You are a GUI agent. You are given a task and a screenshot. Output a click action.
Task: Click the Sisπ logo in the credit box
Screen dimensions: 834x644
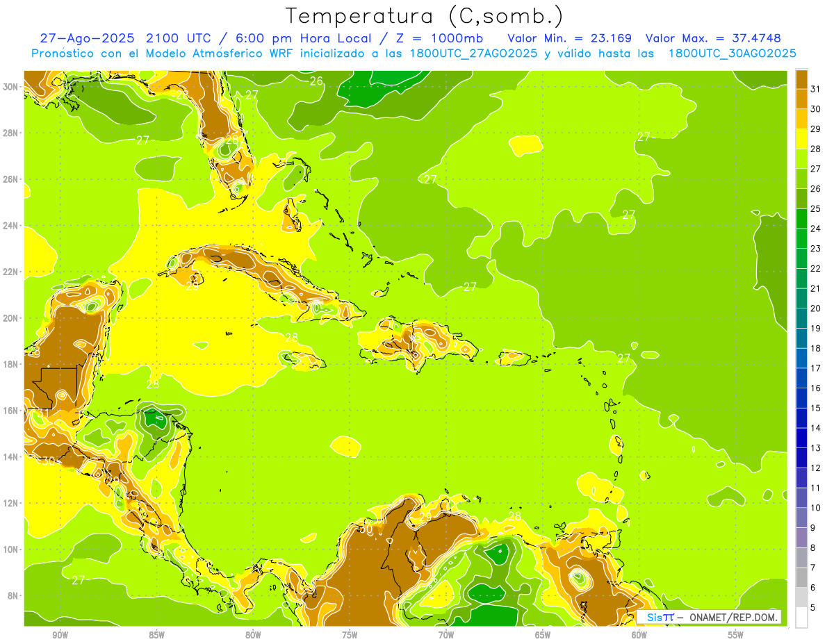(660, 617)
